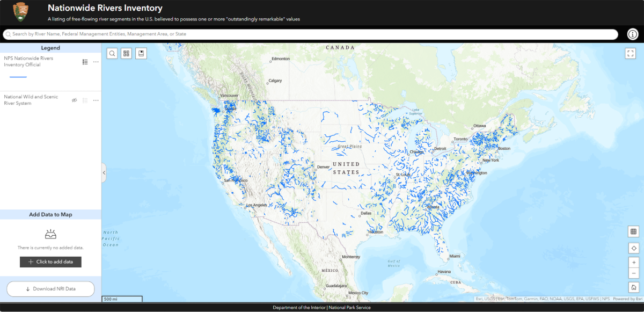
Task: Zoom in on the map
Action: (633, 262)
